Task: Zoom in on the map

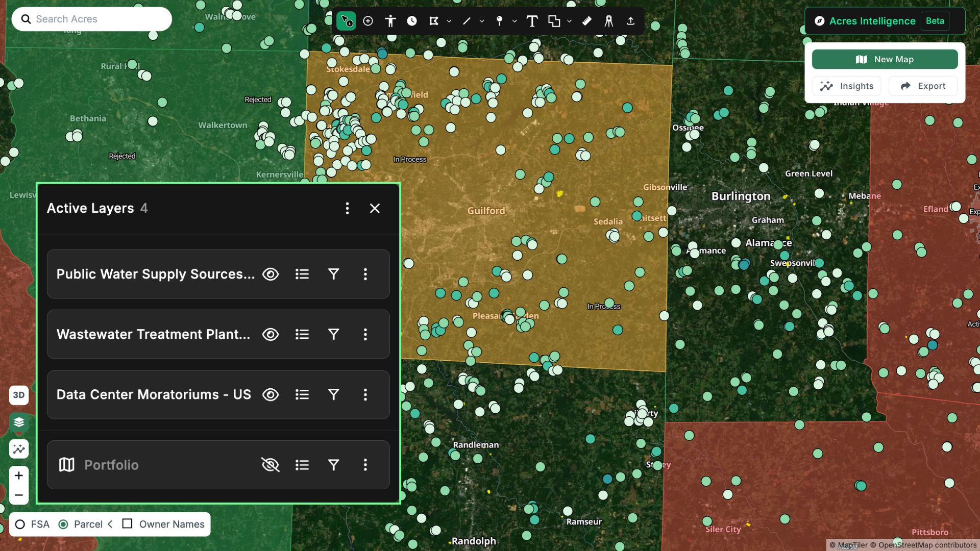Action: (19, 475)
